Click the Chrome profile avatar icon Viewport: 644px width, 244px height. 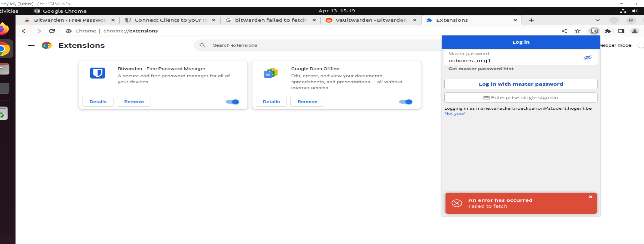tap(635, 31)
